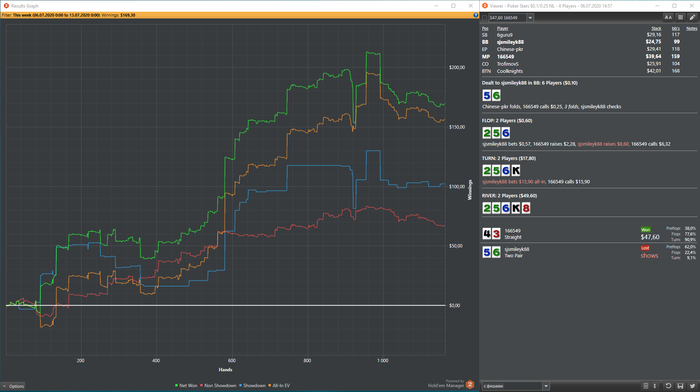Click the FLOP: 2 Players ($0,60) heading
The image size is (700, 392).
507,121
